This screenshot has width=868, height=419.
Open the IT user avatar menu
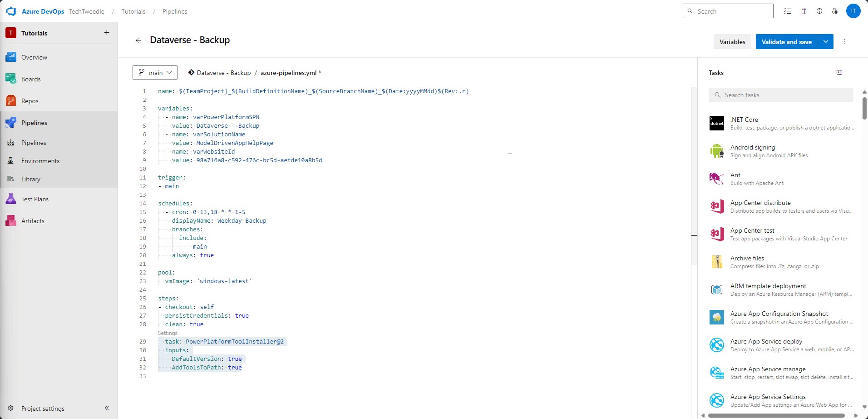tap(853, 11)
